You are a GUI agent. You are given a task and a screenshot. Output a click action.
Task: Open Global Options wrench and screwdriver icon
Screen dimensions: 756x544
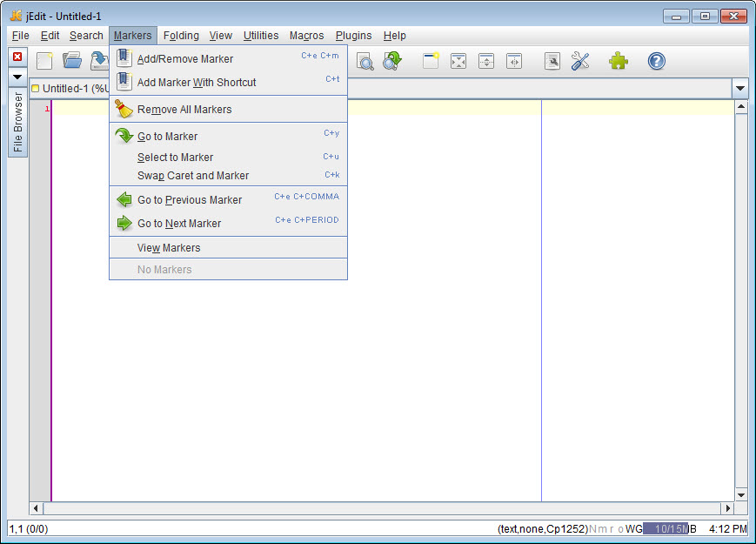tap(580, 61)
